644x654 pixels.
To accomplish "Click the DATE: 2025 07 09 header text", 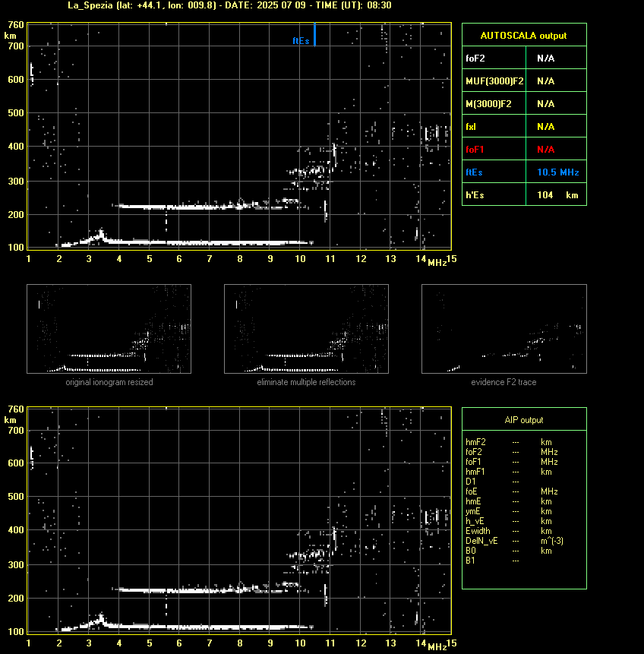I will [x=265, y=5].
